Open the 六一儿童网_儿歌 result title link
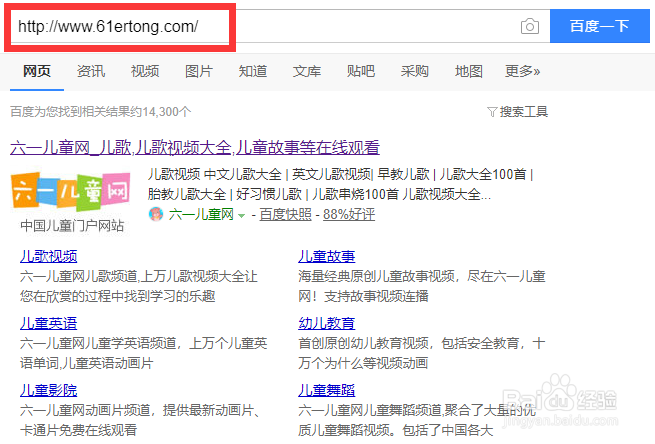655x444 pixels. tap(195, 147)
